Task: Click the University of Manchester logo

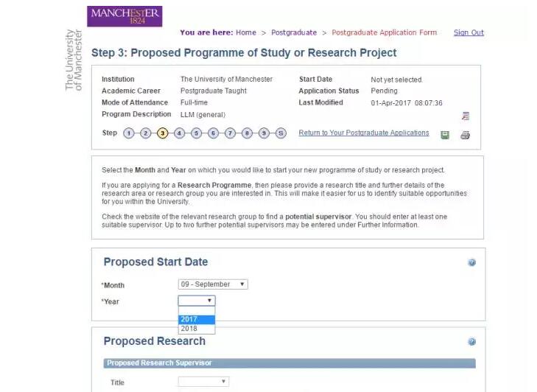Action: (x=124, y=16)
